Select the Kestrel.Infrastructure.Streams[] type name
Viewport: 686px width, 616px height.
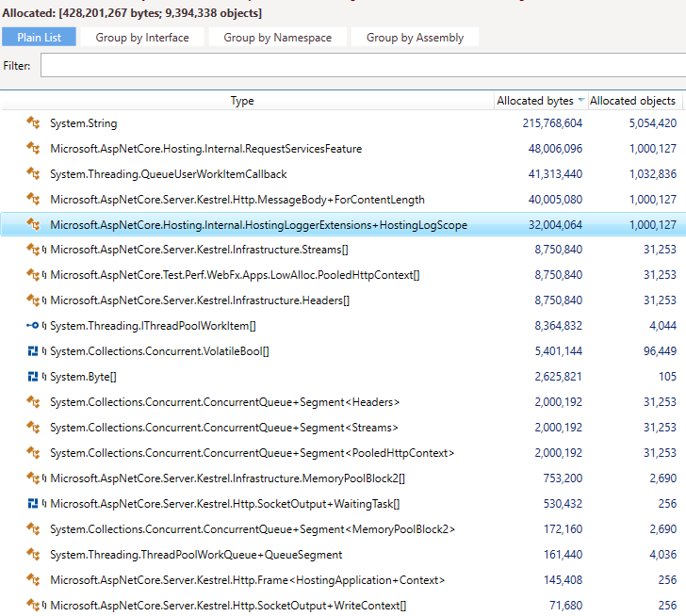coord(199,250)
